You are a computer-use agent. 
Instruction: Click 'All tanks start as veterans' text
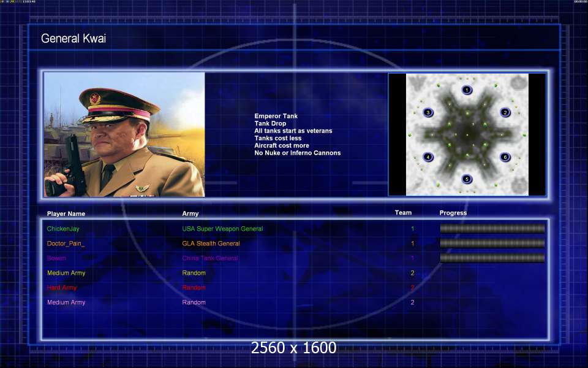[293, 131]
